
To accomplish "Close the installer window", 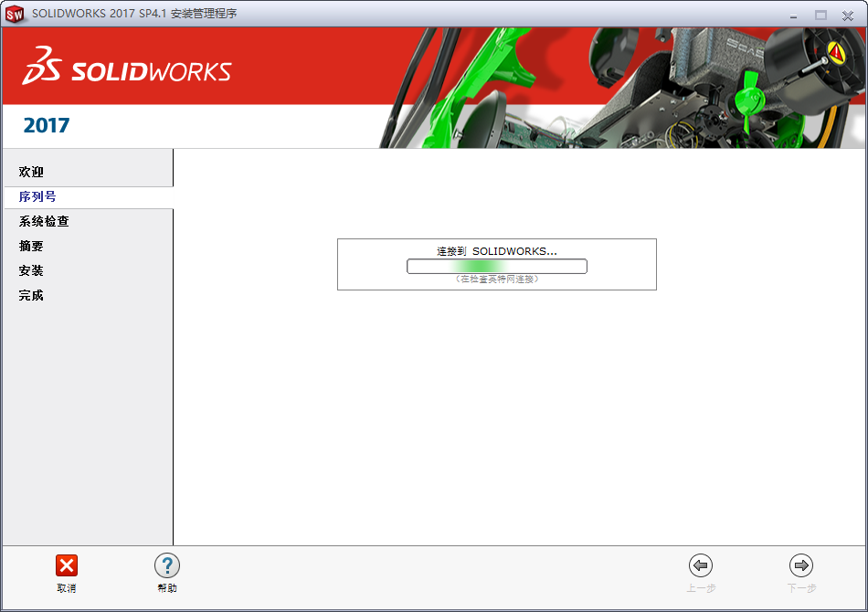I will tap(848, 15).
